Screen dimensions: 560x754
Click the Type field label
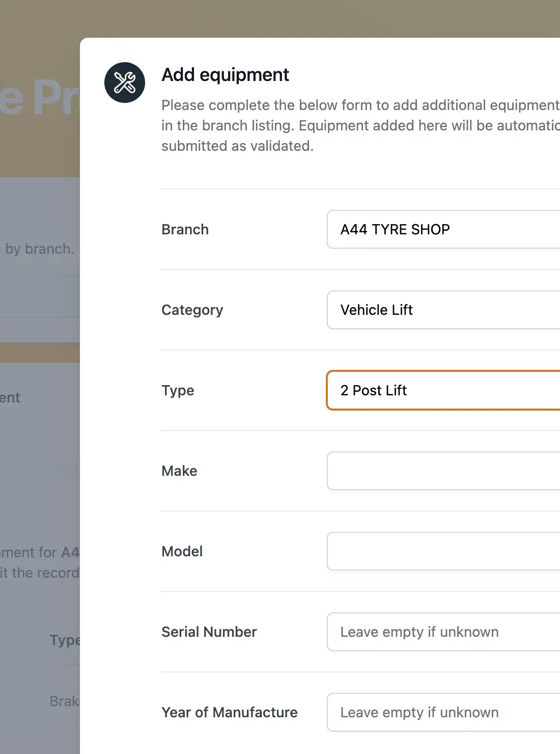point(178,391)
